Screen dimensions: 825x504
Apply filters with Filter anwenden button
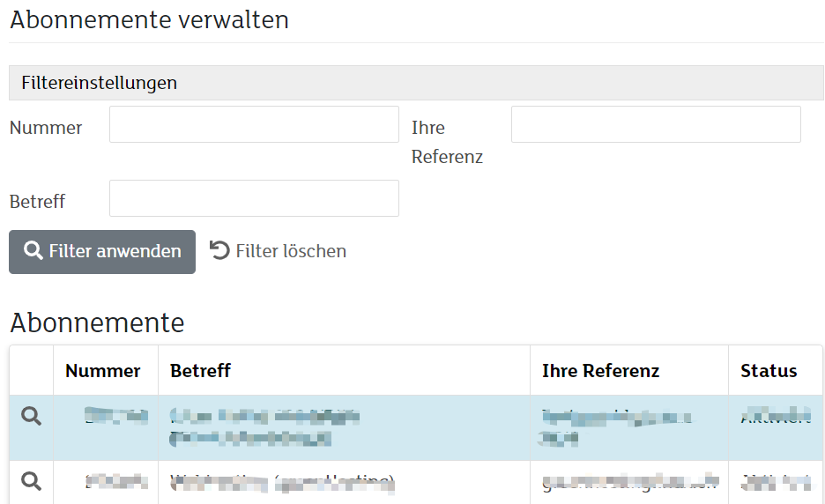[102, 251]
